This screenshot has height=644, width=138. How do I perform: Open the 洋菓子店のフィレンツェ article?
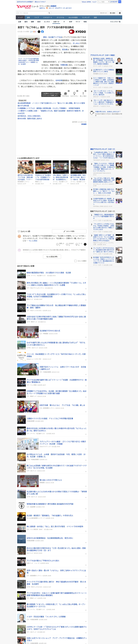[x=63, y=368]
